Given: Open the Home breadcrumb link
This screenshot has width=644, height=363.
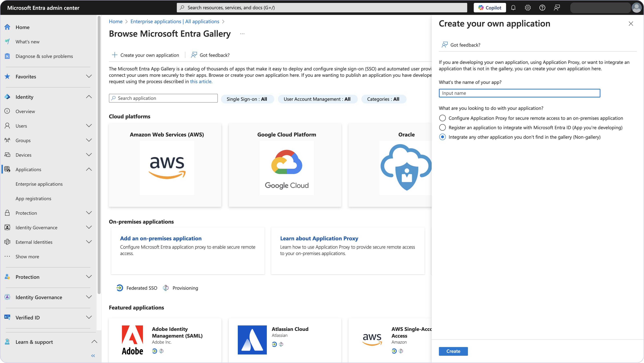Looking at the screenshot, I should click(x=116, y=21).
